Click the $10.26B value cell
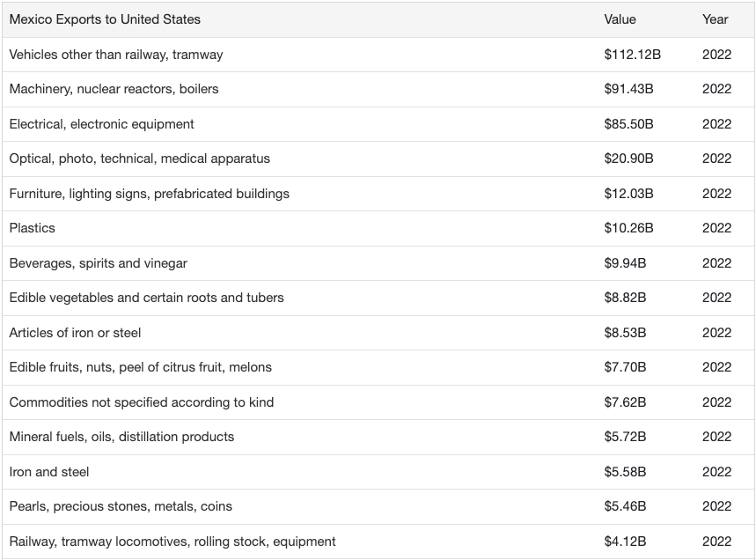This screenshot has width=756, height=560. click(628, 228)
